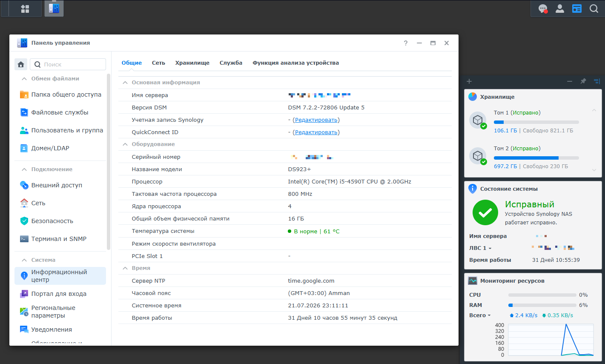Edit the Учетная запись Synology link
This screenshot has height=364, width=605.
(x=316, y=120)
